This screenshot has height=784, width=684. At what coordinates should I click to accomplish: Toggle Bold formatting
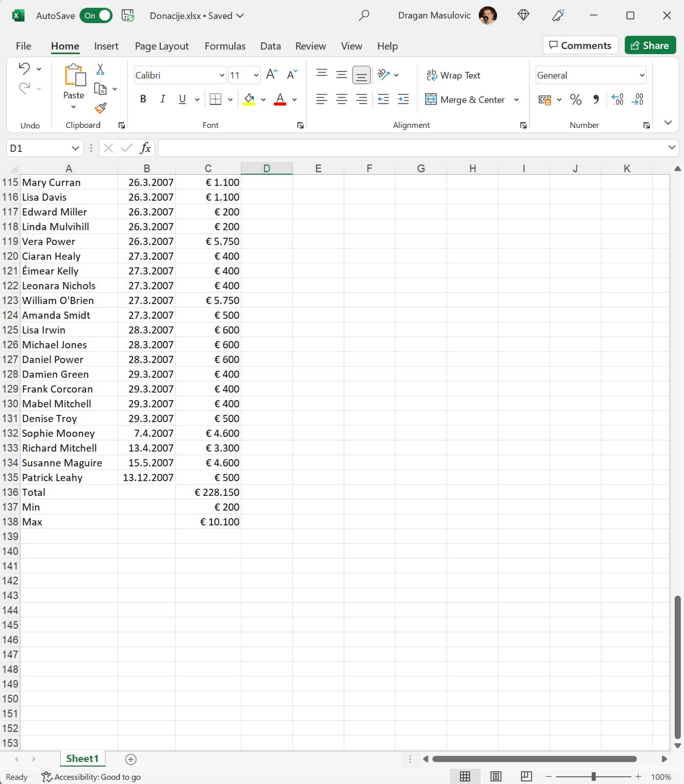click(x=143, y=99)
